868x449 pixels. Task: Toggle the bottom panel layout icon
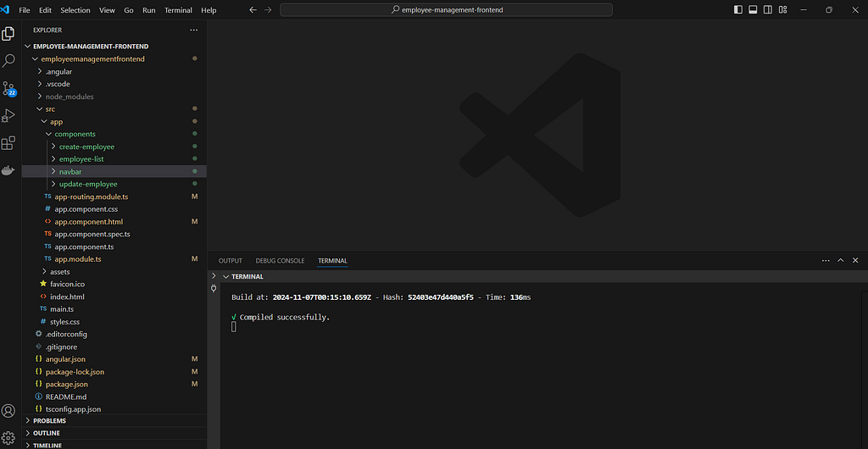tap(753, 10)
